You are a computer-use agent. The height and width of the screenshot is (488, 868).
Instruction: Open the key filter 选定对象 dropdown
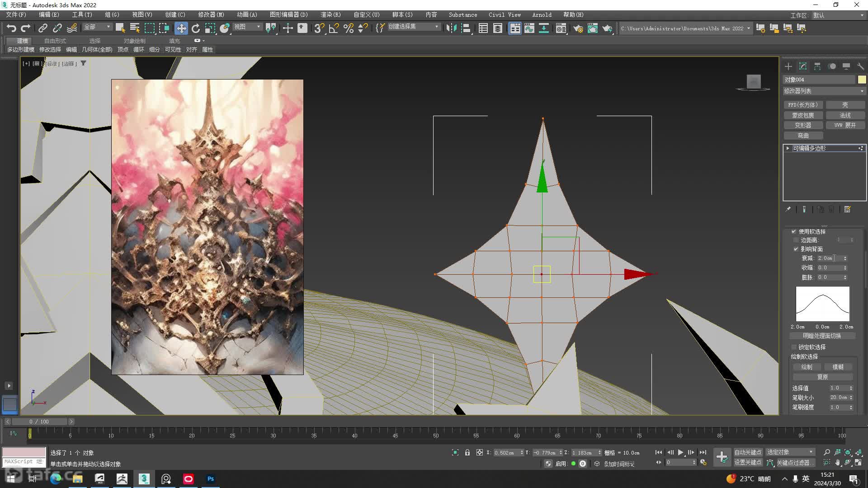(790, 452)
